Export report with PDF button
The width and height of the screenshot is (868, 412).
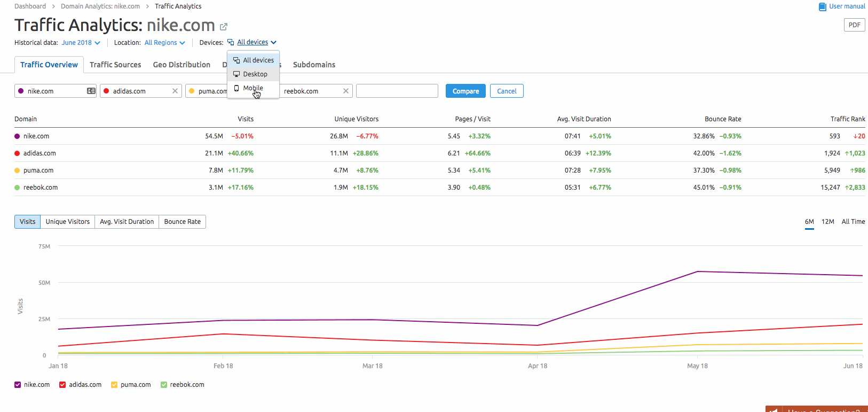(854, 25)
